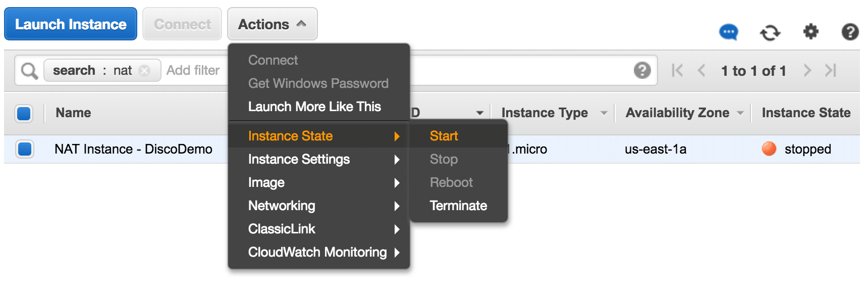Image resolution: width=868 pixels, height=293 pixels.
Task: Click the search filter help icon
Action: (642, 70)
